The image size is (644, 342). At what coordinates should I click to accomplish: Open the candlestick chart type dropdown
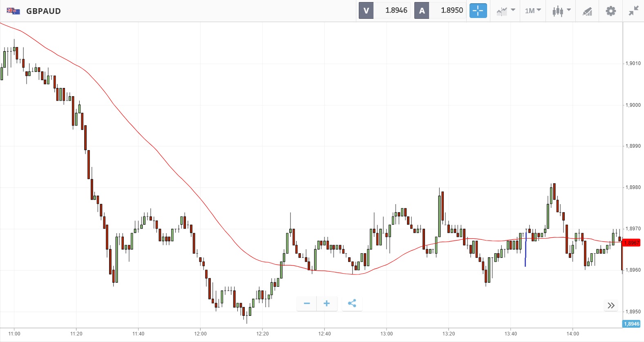coord(561,11)
